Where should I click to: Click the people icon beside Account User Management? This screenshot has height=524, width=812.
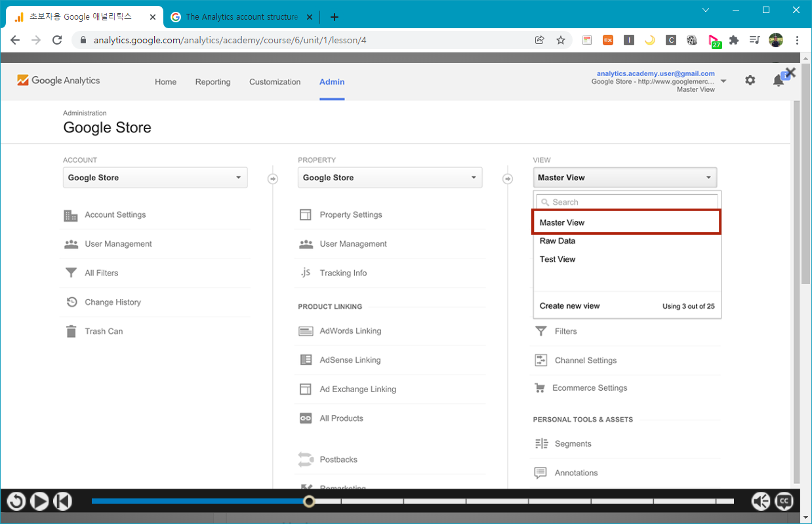click(71, 244)
